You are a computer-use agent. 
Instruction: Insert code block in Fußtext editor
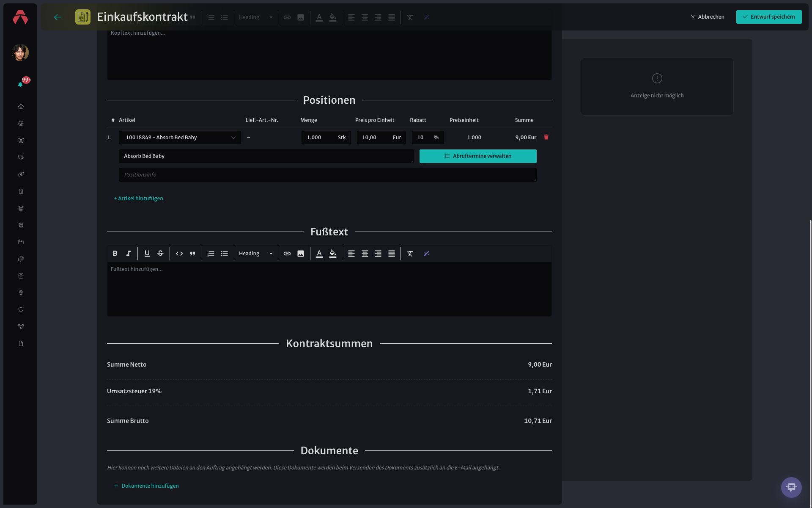pyautogui.click(x=179, y=254)
